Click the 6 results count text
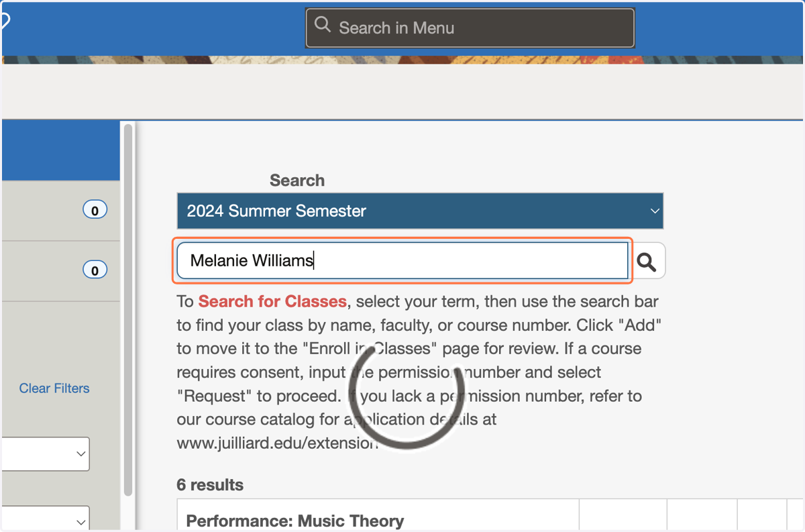The image size is (805, 532). (x=210, y=485)
